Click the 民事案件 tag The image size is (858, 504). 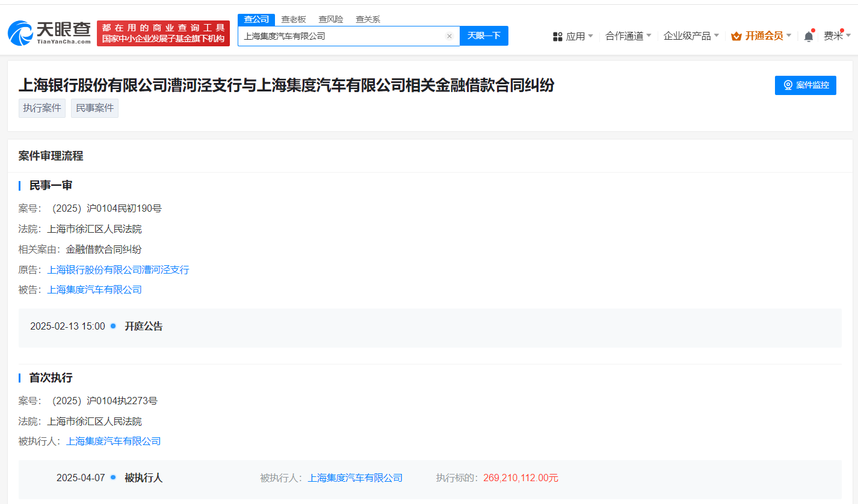coord(94,108)
